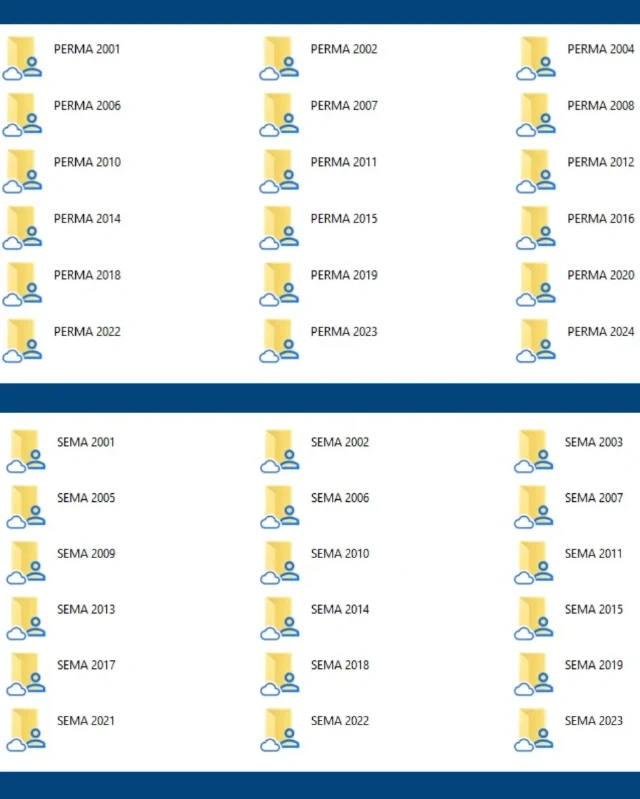Image resolution: width=640 pixels, height=799 pixels.
Task: Click the SEMA 2017 folder name
Action: (86, 665)
